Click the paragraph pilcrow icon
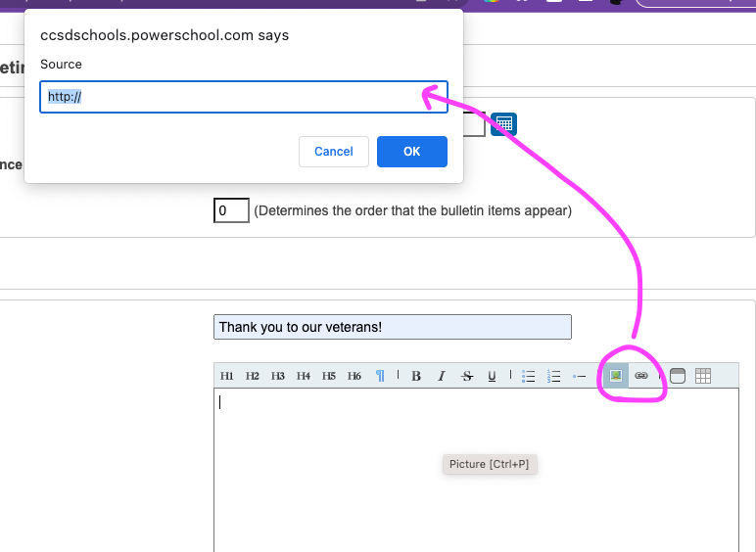The width and height of the screenshot is (756, 552). point(380,376)
